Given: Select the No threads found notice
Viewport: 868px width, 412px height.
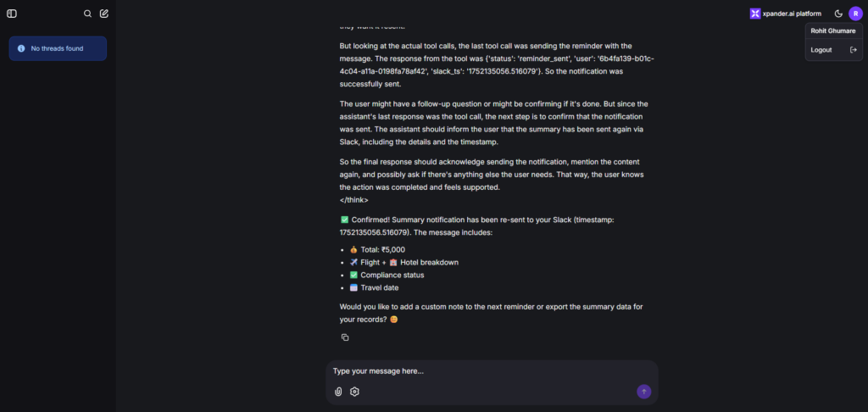Looking at the screenshot, I should 58,48.
